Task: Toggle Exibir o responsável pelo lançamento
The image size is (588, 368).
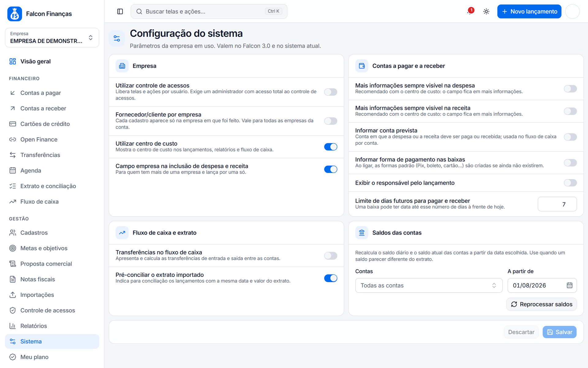Action: (570, 183)
